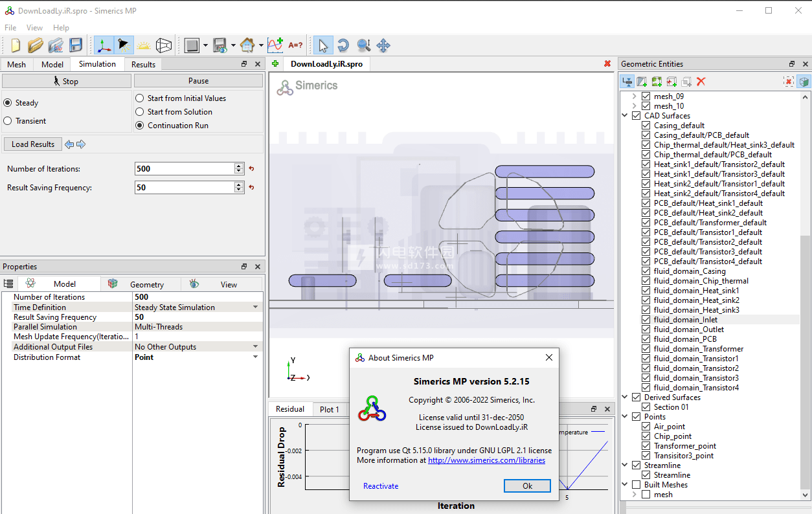Expand the mesh_10 tree node
812x514 pixels.
click(635, 106)
